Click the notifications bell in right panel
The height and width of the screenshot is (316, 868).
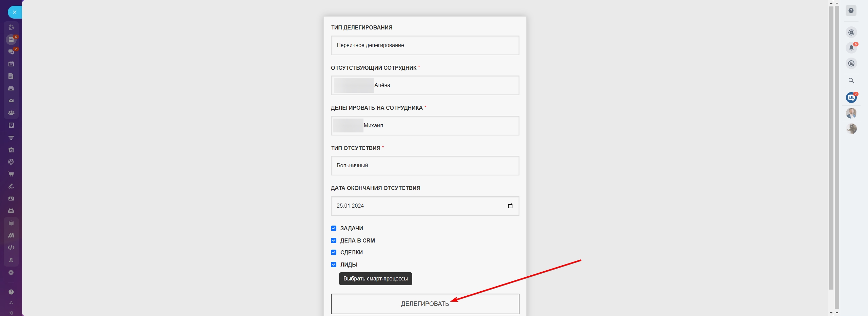pos(851,48)
